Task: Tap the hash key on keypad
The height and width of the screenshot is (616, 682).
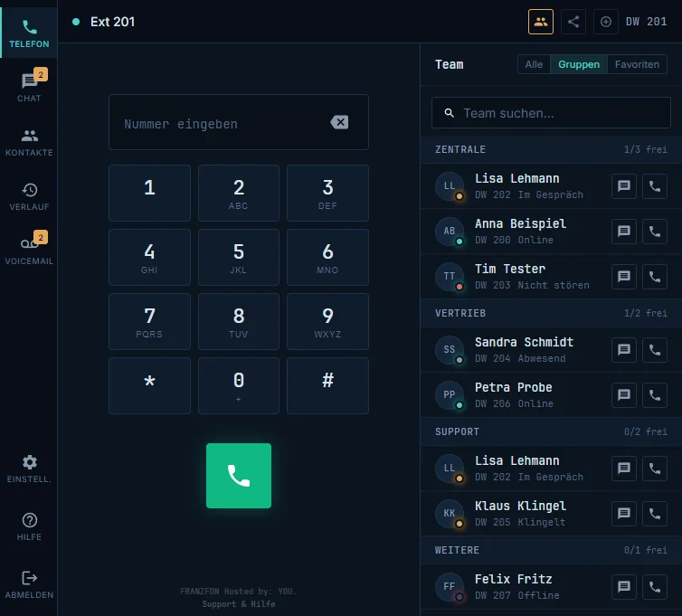Action: point(328,386)
